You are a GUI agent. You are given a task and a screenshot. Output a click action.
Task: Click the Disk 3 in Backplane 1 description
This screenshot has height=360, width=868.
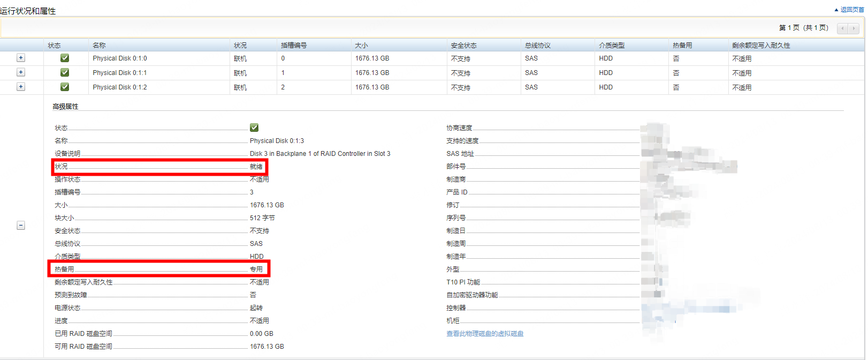320,154
